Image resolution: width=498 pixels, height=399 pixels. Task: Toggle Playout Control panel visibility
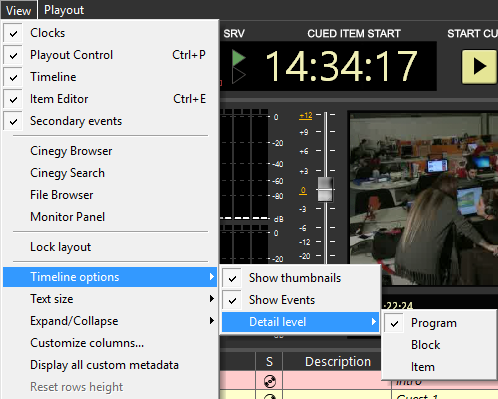110,55
